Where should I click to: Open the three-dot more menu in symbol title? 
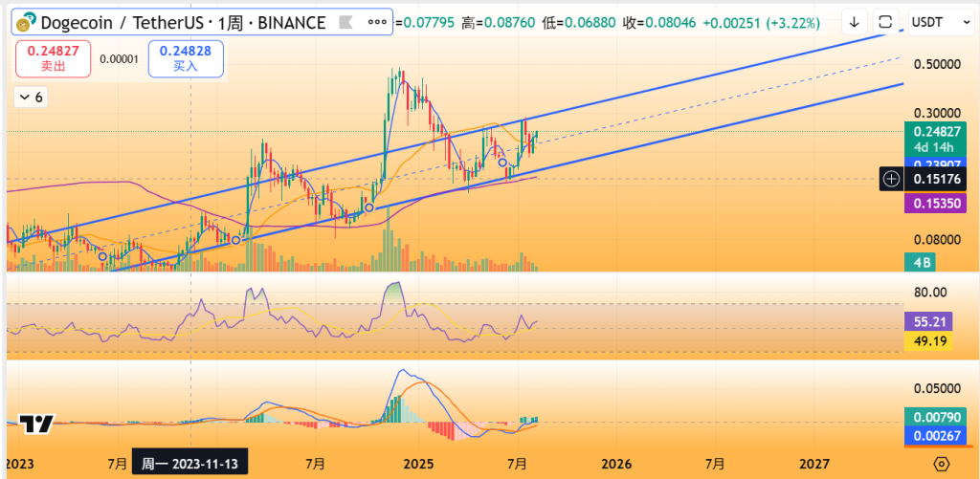(x=377, y=23)
